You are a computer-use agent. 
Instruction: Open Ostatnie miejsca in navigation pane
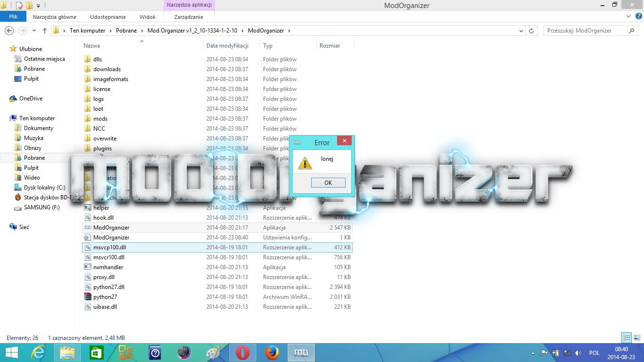pyautogui.click(x=44, y=59)
